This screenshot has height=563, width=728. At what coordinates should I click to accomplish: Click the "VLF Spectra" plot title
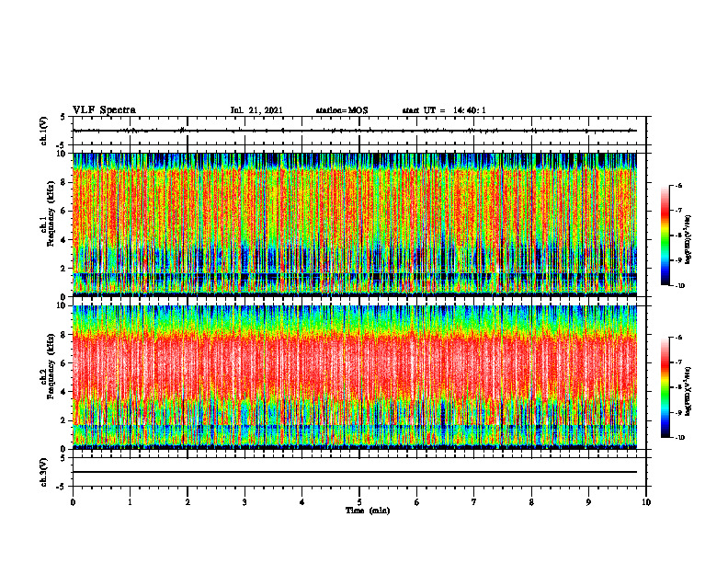105,110
